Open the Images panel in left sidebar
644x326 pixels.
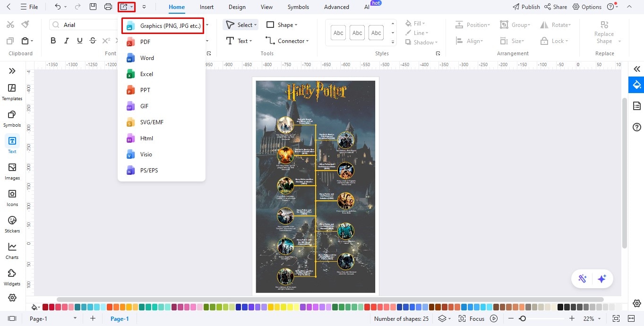(12, 172)
